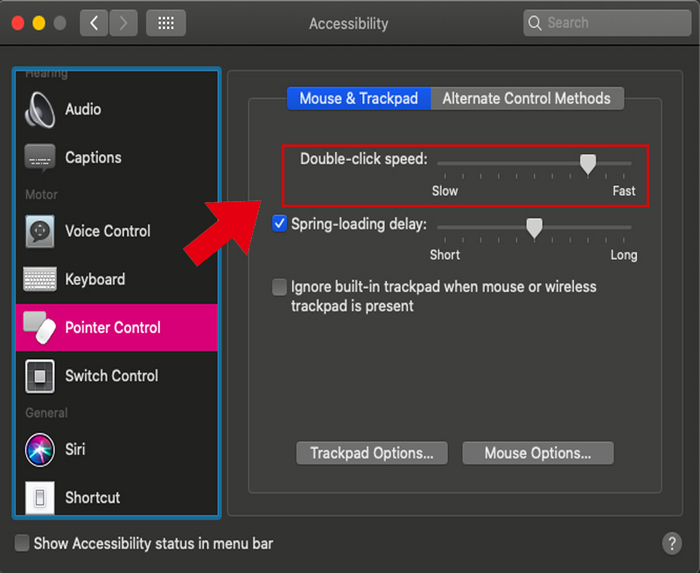Click the Audio speaker icon in the sidebar

pyautogui.click(x=40, y=109)
